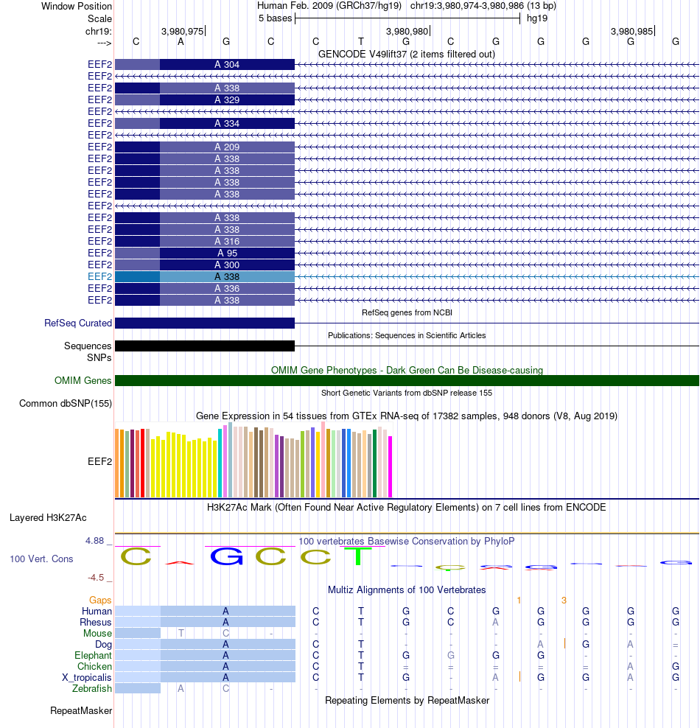Click the Scale track label
The image size is (700, 728).
[x=99, y=19]
